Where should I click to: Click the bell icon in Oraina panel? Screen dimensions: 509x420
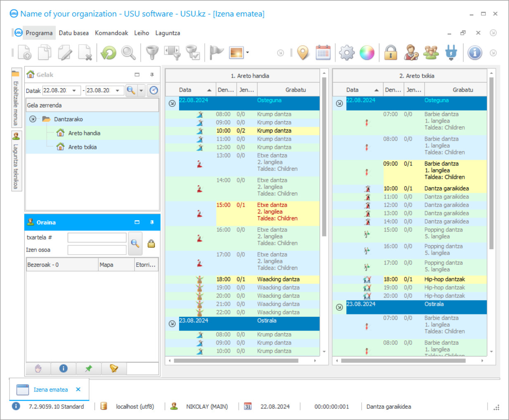(114, 368)
